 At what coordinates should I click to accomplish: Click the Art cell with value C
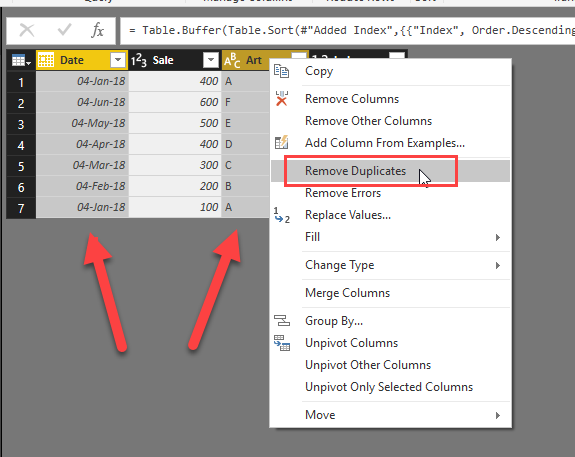pyautogui.click(x=246, y=165)
